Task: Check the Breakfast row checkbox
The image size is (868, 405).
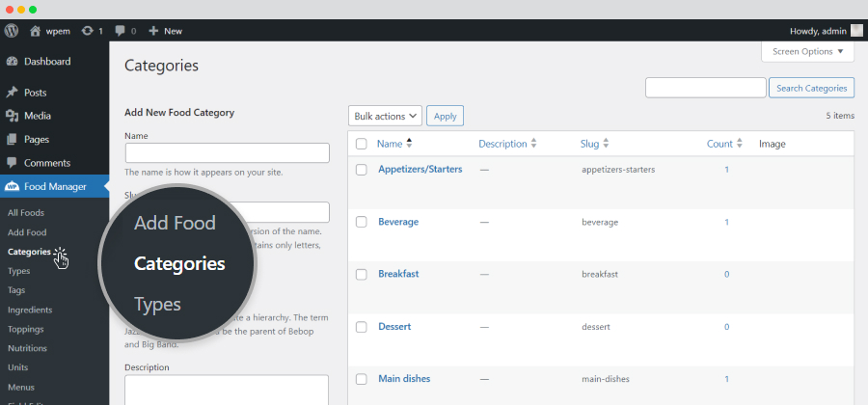Action: coord(362,275)
